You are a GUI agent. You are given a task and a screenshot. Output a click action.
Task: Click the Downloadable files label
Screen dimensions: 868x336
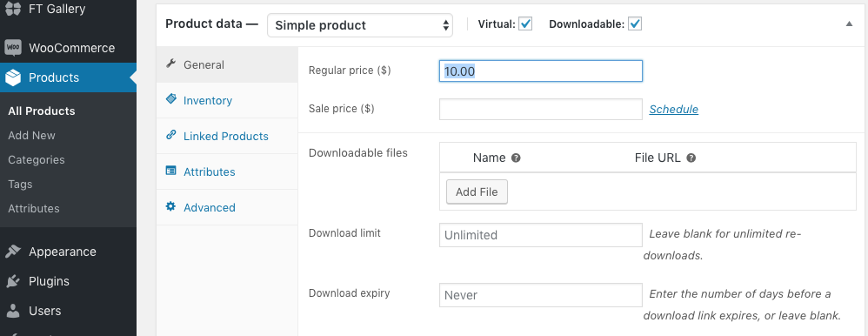pos(358,153)
